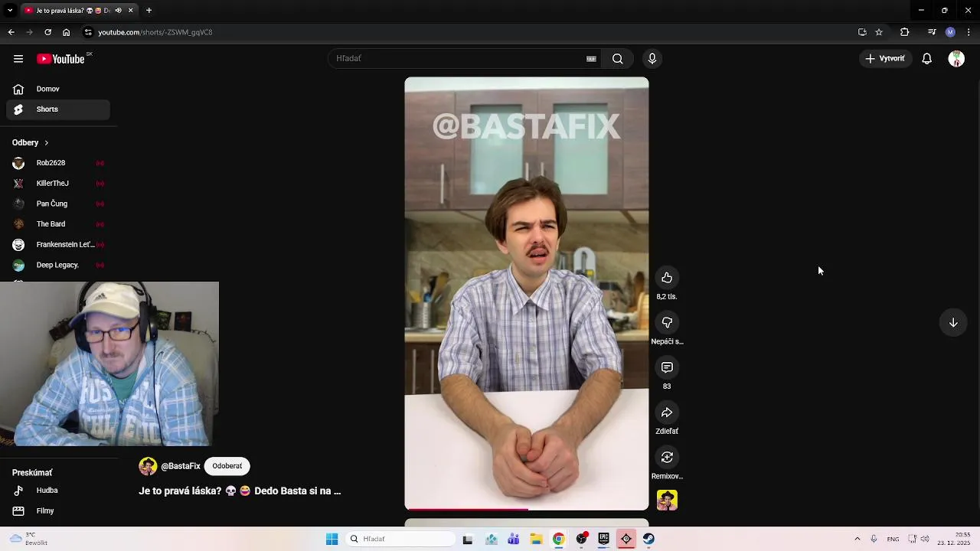Select Domov in the sidebar

pos(58,89)
